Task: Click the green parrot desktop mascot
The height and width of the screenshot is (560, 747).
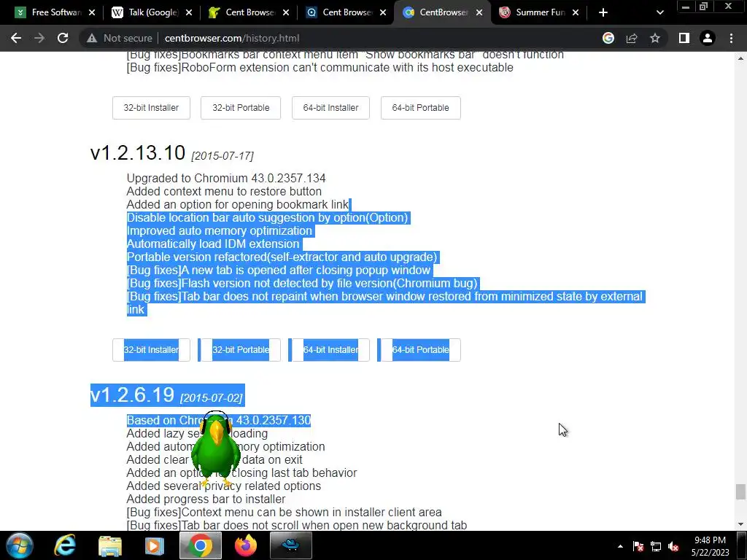Action: (215, 448)
